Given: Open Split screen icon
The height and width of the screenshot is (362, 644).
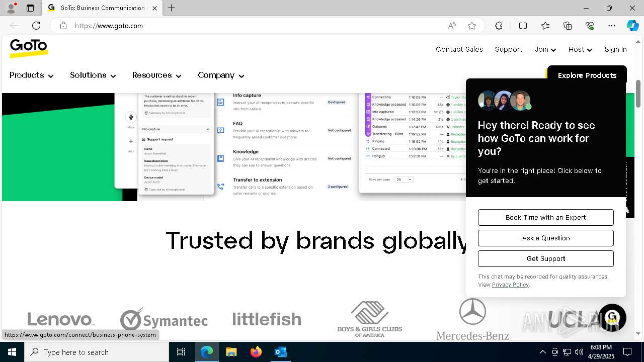Looking at the screenshot, I should [523, 26].
